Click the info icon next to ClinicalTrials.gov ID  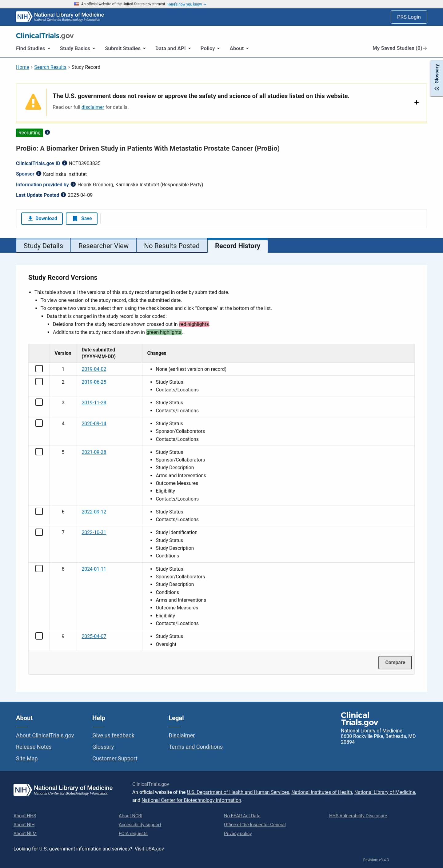pyautogui.click(x=64, y=163)
